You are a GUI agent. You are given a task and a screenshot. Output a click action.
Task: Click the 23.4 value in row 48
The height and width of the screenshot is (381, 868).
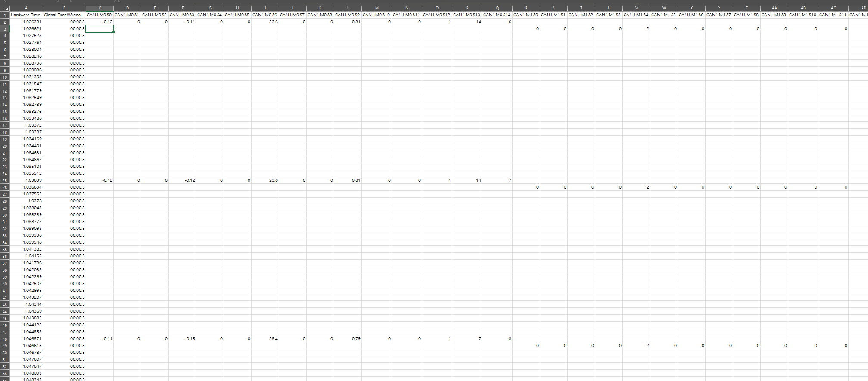click(265, 339)
